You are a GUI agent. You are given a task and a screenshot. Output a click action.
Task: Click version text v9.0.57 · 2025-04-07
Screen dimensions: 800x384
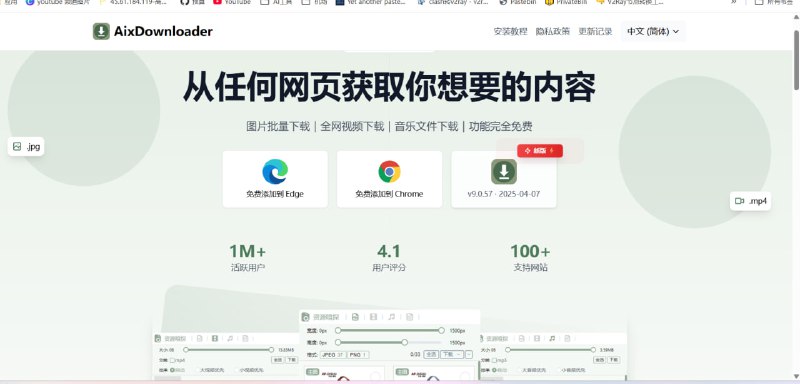(504, 194)
